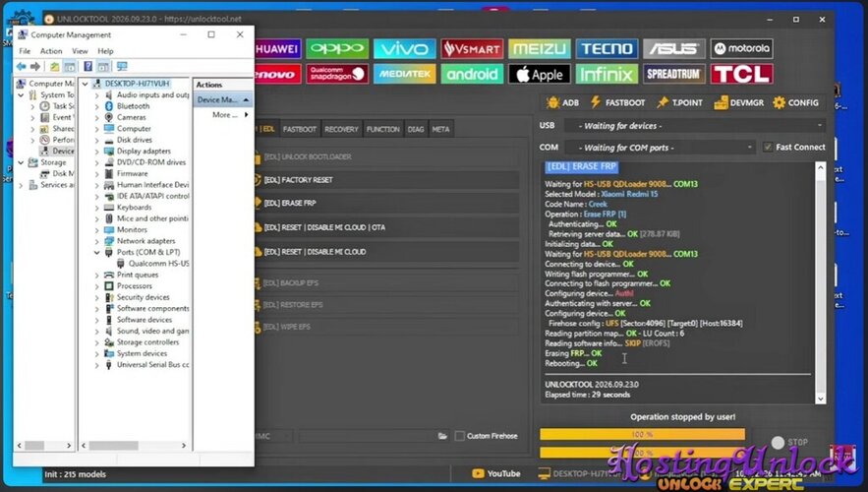
Task: Select the ASUS brand logo
Action: [674, 49]
